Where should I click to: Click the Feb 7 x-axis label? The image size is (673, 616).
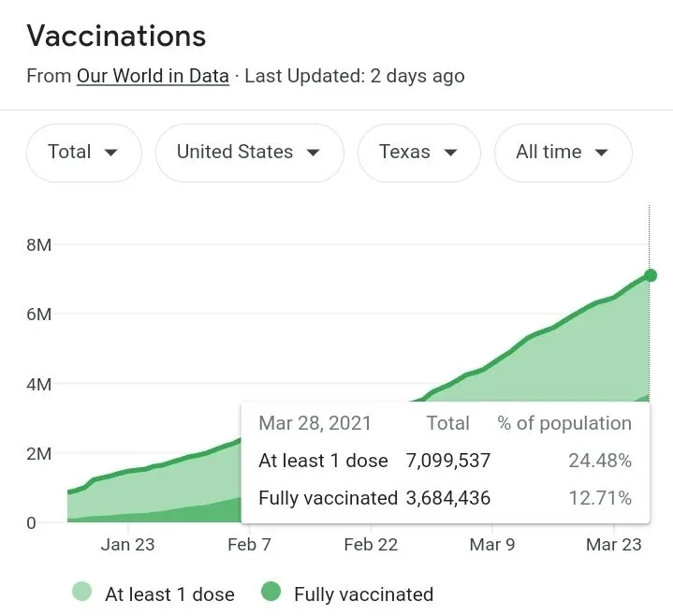[249, 545]
